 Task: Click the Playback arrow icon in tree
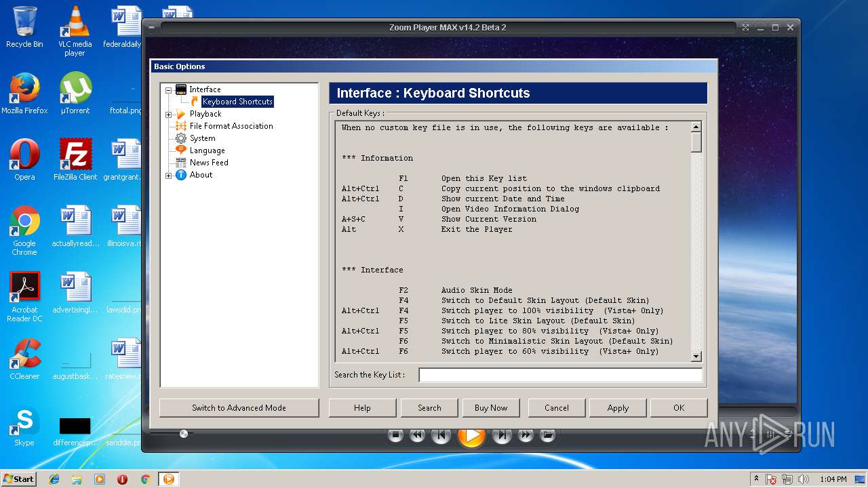[180, 114]
